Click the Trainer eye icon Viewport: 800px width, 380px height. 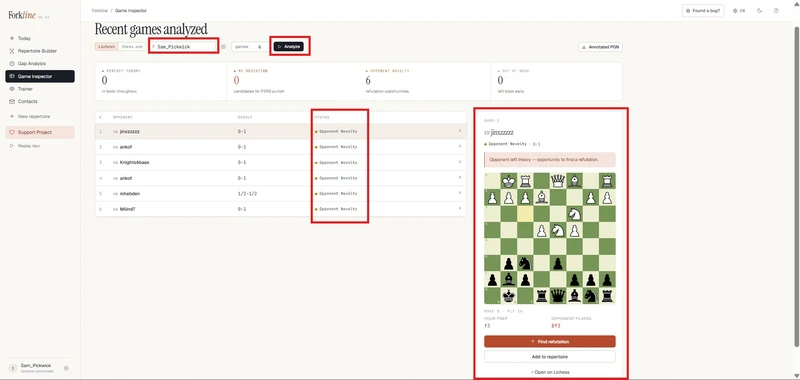[x=12, y=89]
